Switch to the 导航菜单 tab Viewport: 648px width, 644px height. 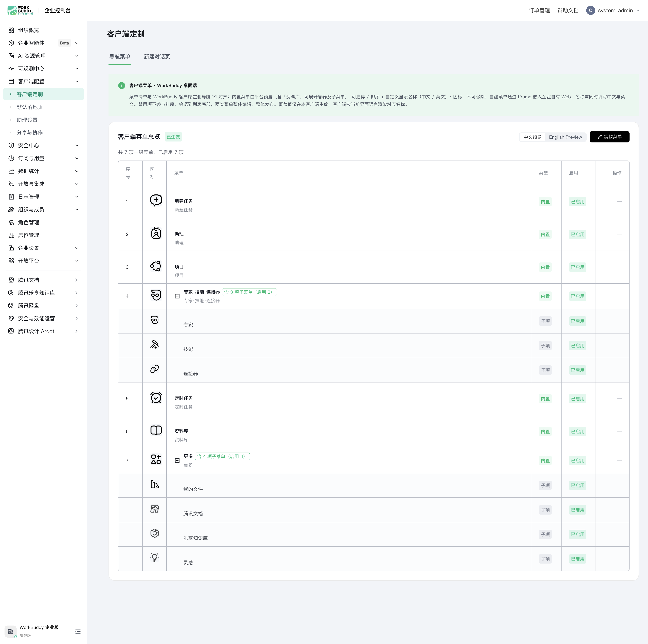[120, 57]
